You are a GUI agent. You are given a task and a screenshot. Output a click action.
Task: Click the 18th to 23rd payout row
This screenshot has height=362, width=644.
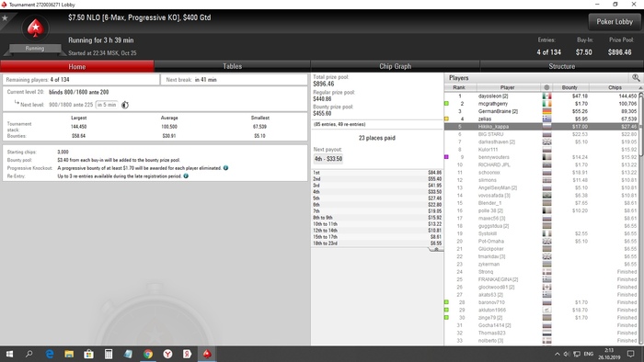[x=377, y=243]
